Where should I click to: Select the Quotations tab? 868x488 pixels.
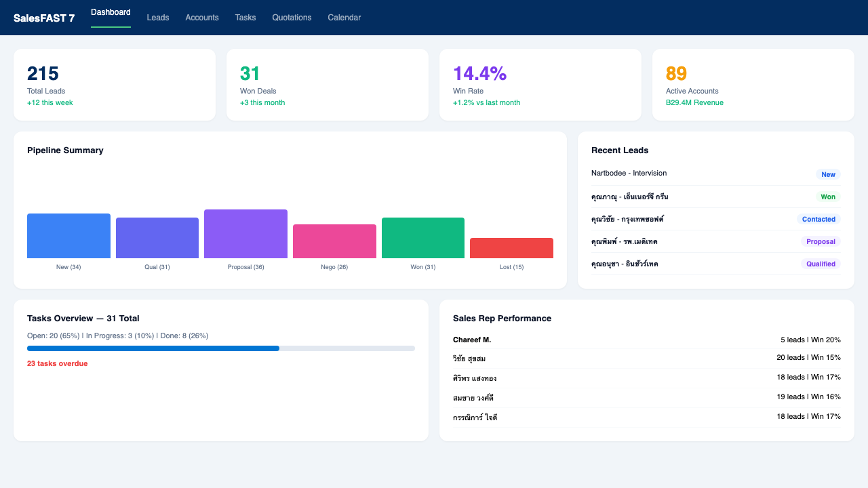click(x=292, y=18)
